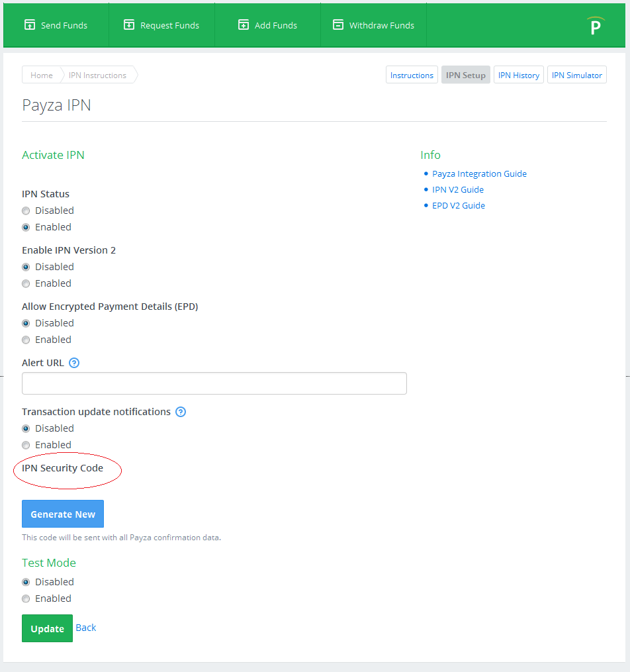Screen dimensions: 630x672
Task: Go to IPN Instructions breadcrumb
Action: pos(98,75)
